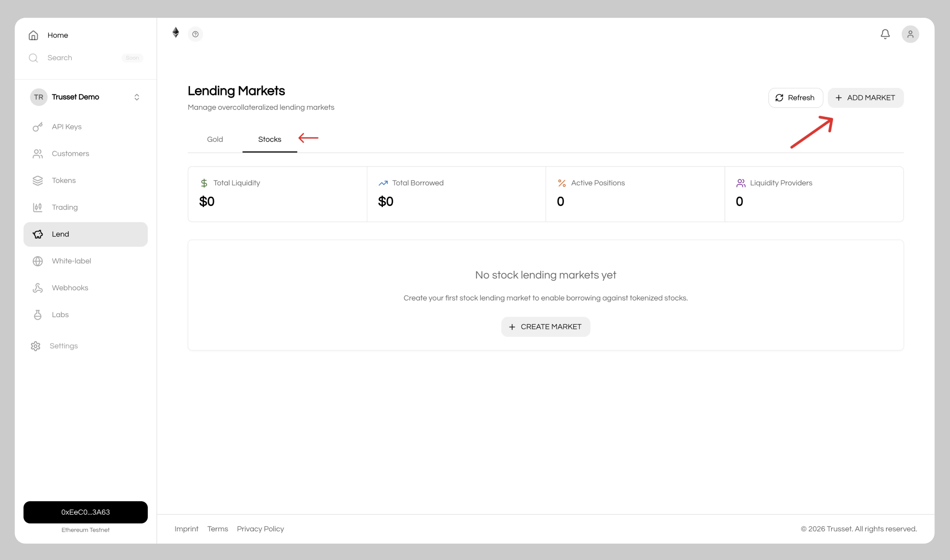The height and width of the screenshot is (560, 950).
Task: Open the user profile avatar icon
Action: tap(910, 34)
